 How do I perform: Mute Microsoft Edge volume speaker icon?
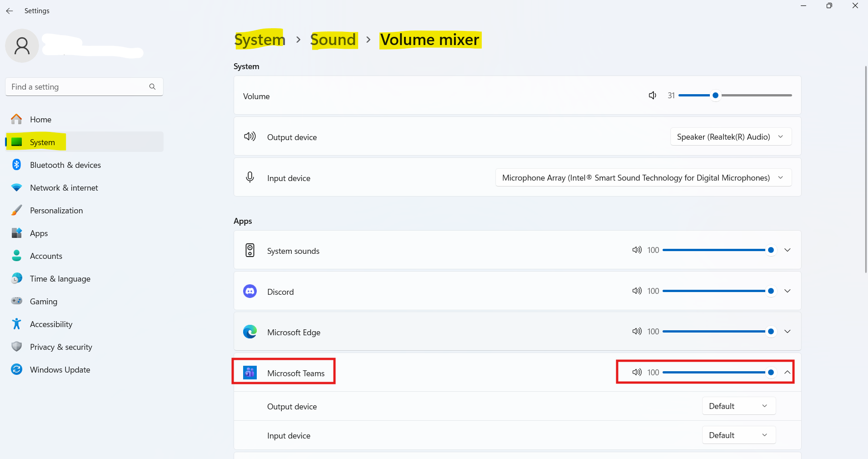pyautogui.click(x=637, y=331)
